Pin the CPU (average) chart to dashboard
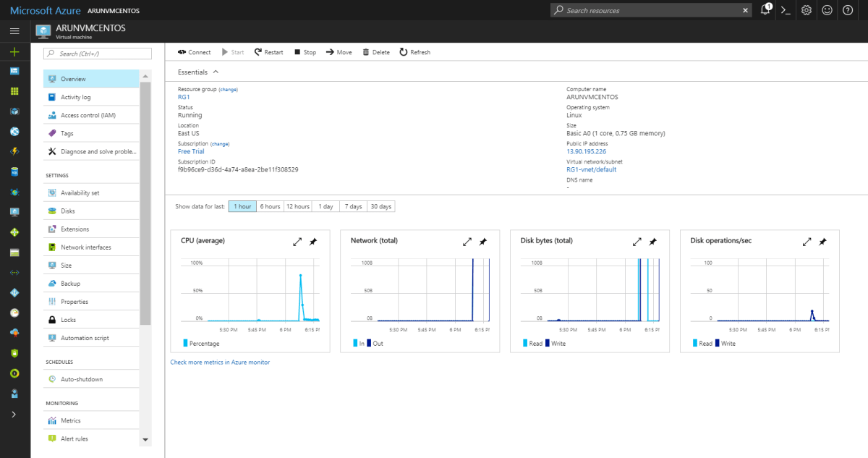Screen dimensions: 868x458 pyautogui.click(x=313, y=242)
